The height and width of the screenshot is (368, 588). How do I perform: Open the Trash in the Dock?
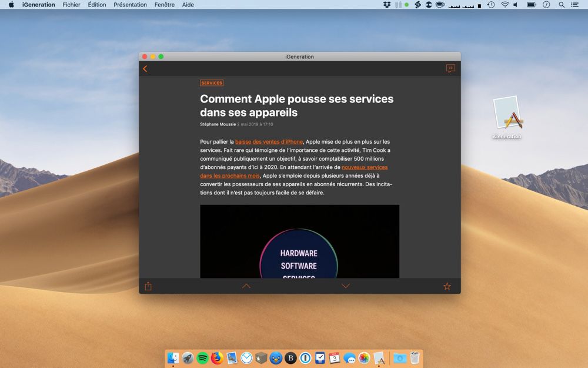tap(415, 358)
